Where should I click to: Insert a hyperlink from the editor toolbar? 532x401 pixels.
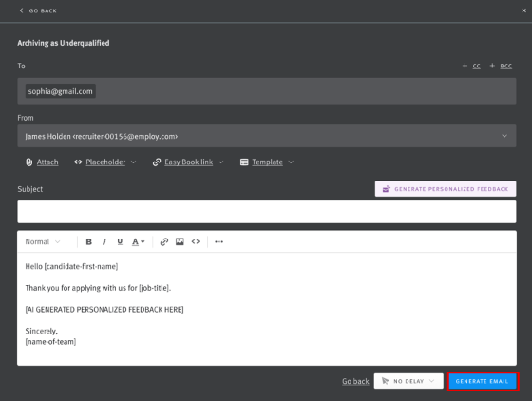164,242
